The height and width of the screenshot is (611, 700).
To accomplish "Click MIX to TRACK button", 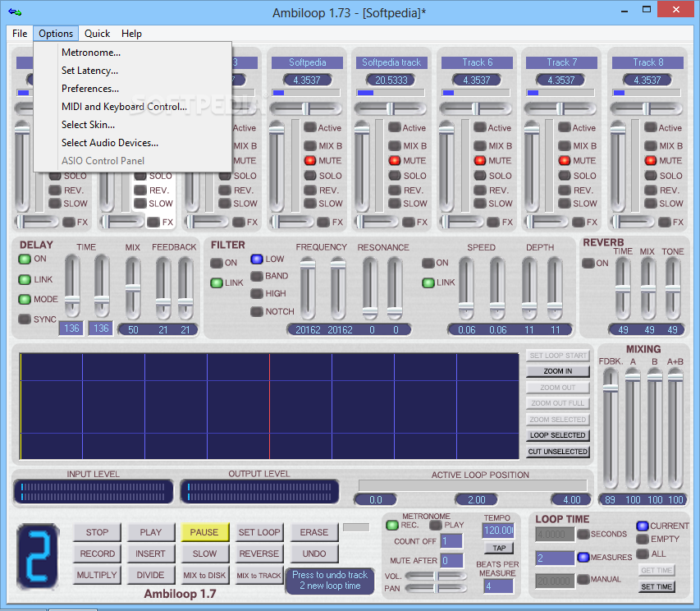I will 259,575.
